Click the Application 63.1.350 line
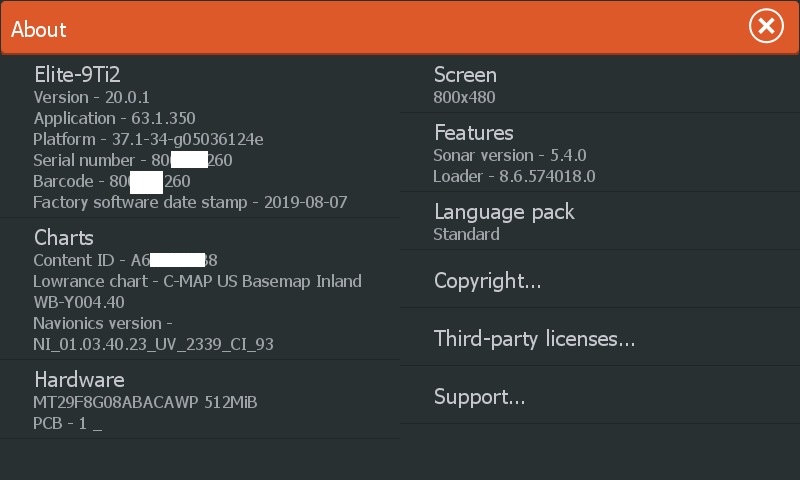The width and height of the screenshot is (800, 480). [x=114, y=118]
